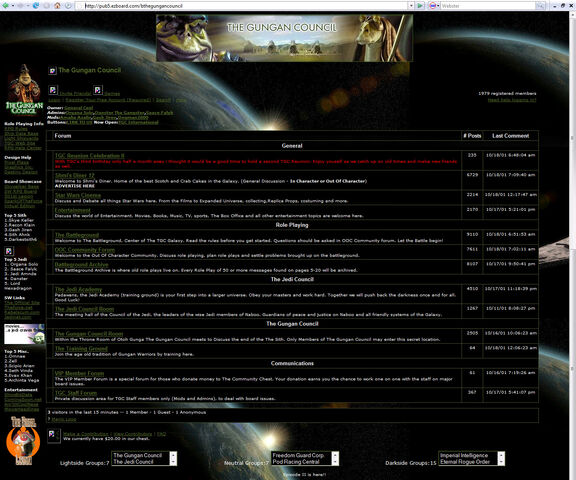This screenshot has width=576, height=480.
Task: Open the VIP Member Forum link
Action: pos(79,373)
